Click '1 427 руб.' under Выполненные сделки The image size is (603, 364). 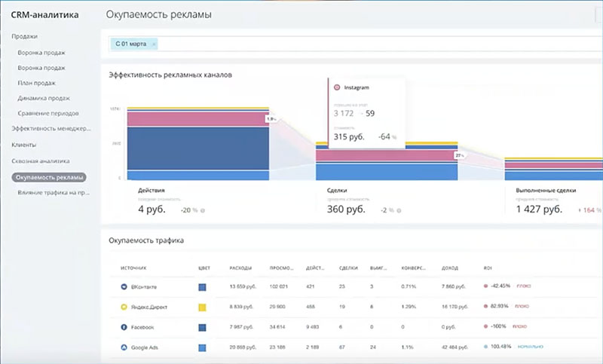point(539,210)
